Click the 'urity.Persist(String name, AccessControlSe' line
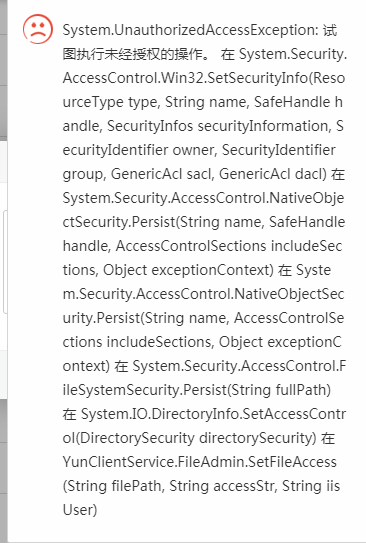The height and width of the screenshot is (543, 366). coord(203,318)
